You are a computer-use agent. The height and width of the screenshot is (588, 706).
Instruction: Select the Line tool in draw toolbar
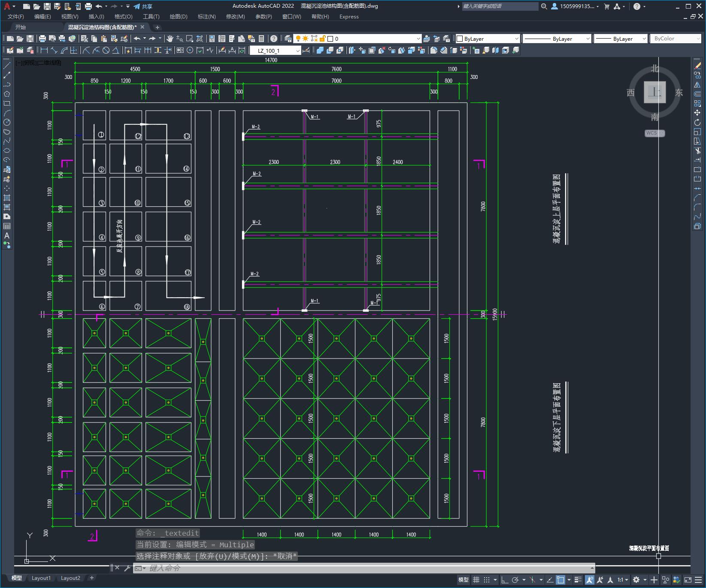tap(7, 66)
